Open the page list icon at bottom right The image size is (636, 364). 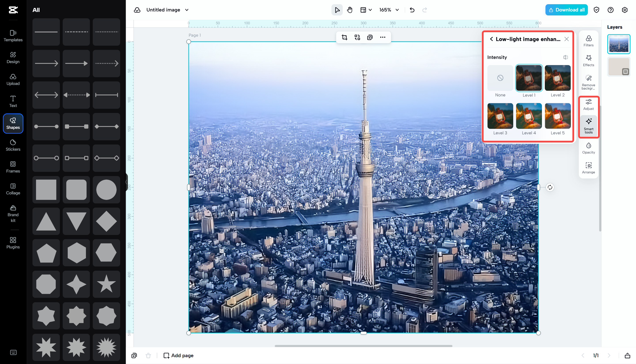(x=627, y=355)
